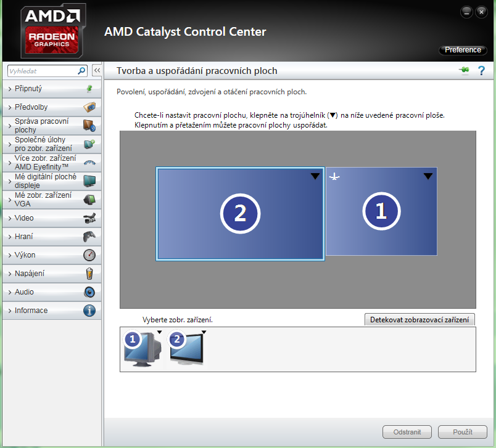496x448 pixels.
Task: Open the Napájení menu item
Action: pyautogui.click(x=52, y=274)
